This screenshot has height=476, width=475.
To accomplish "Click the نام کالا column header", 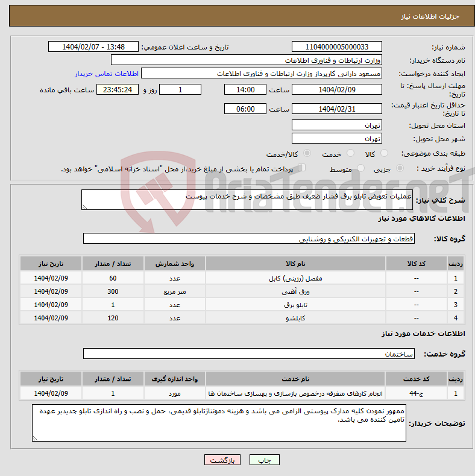I will pyautogui.click(x=295, y=264).
